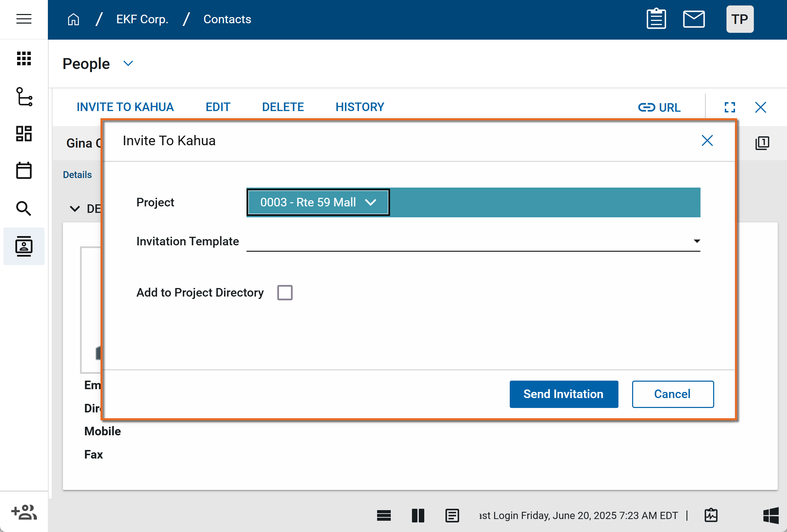Copy the URL link
The image size is (787, 532).
[x=659, y=107]
